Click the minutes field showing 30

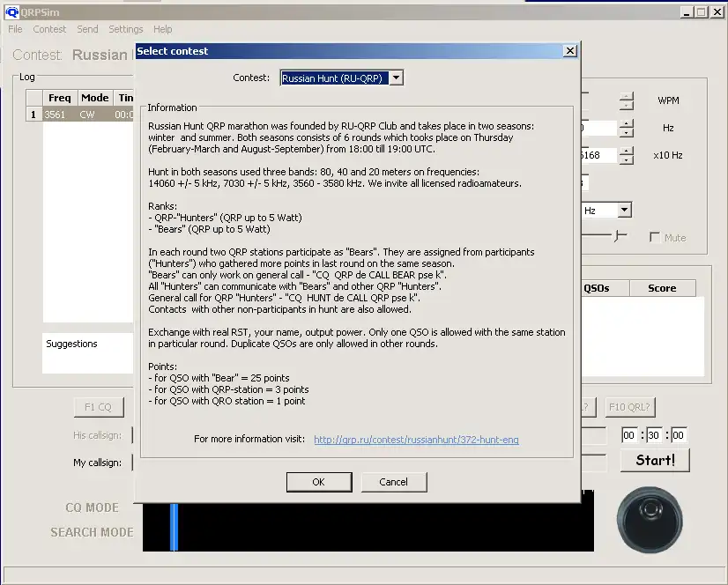(x=654, y=435)
